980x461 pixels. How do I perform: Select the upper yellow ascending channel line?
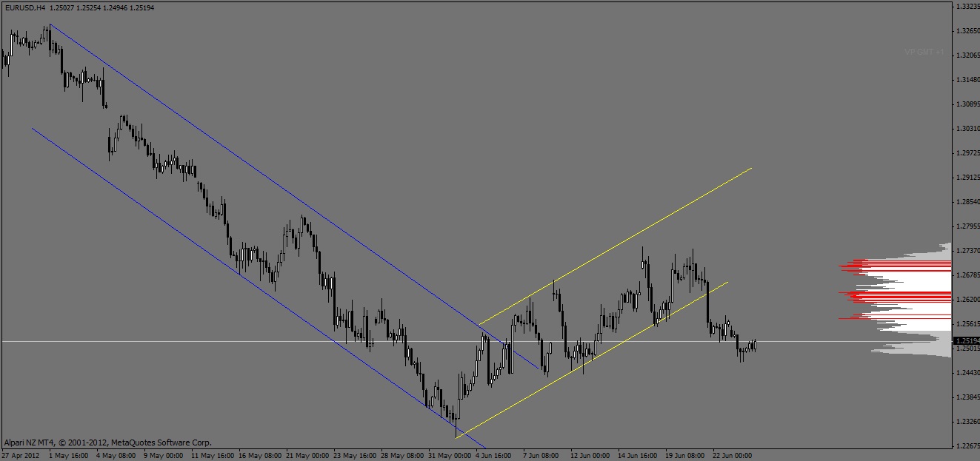pyautogui.click(x=615, y=246)
